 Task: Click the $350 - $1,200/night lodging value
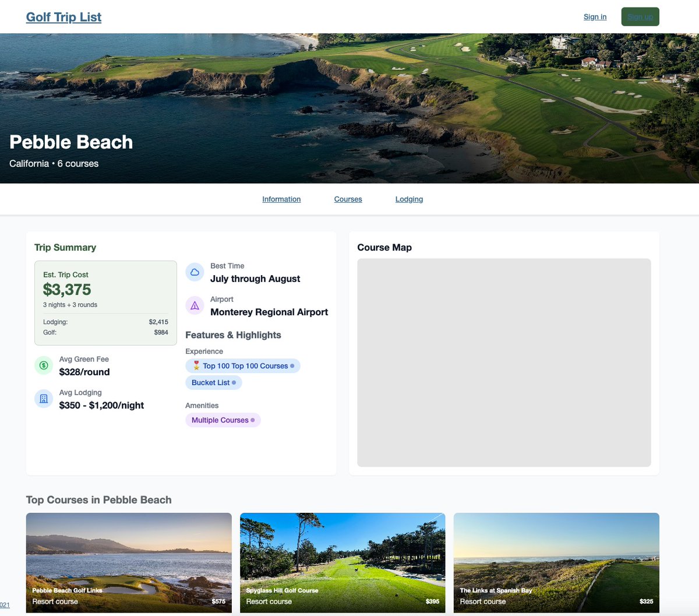(101, 405)
